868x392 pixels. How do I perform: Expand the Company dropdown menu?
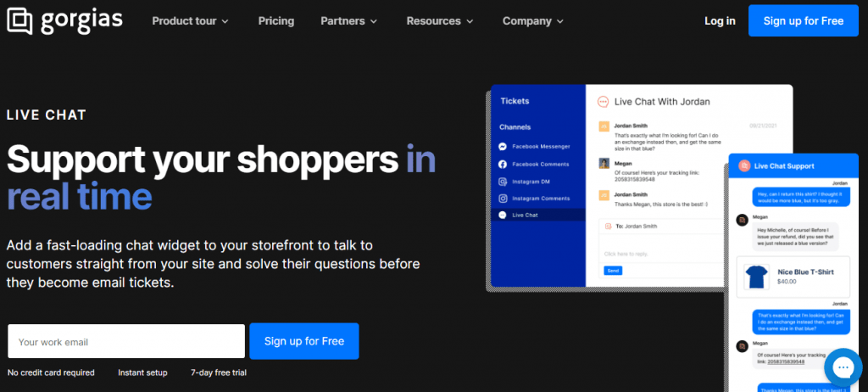[532, 21]
